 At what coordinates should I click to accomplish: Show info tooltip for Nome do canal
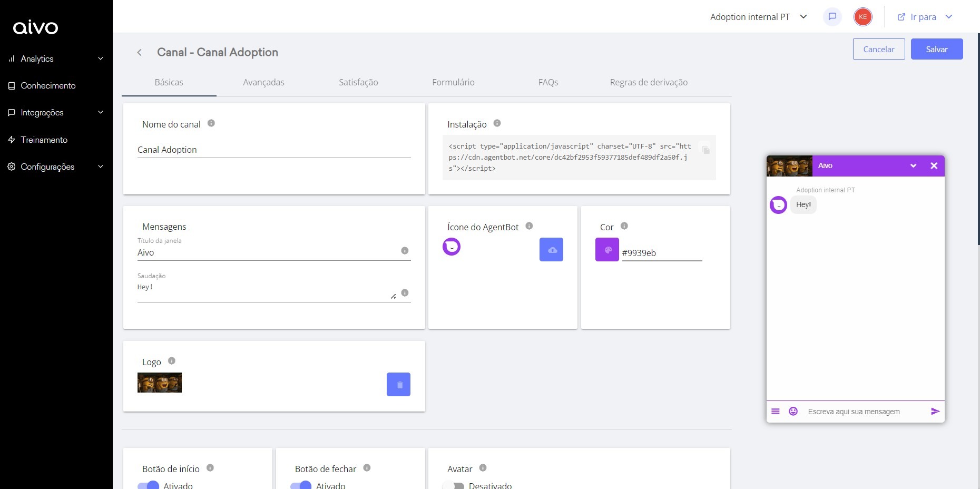[x=211, y=123]
